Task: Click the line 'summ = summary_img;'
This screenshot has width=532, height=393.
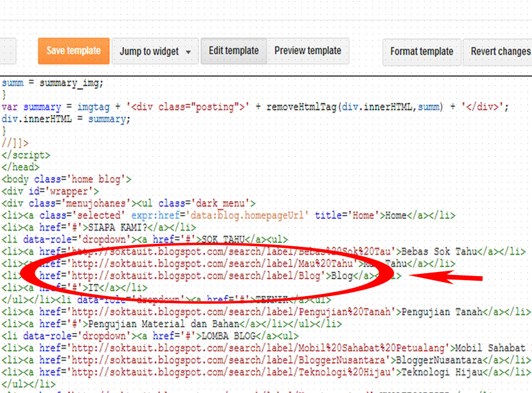Action: 52,83
